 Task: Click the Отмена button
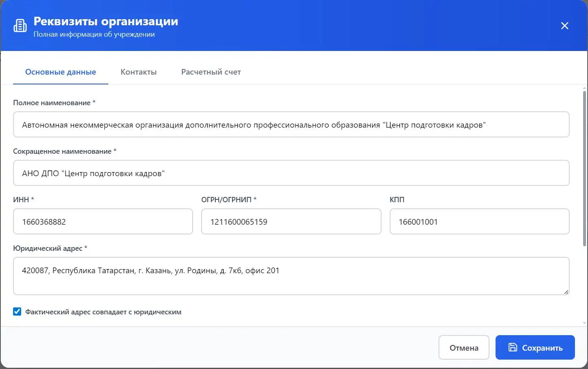point(464,347)
